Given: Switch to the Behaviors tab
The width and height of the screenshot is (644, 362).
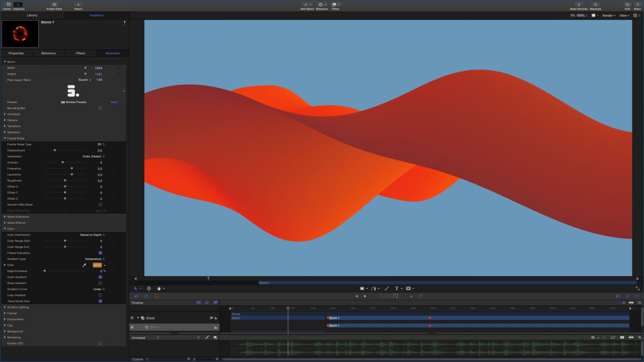Looking at the screenshot, I should click(x=48, y=53).
